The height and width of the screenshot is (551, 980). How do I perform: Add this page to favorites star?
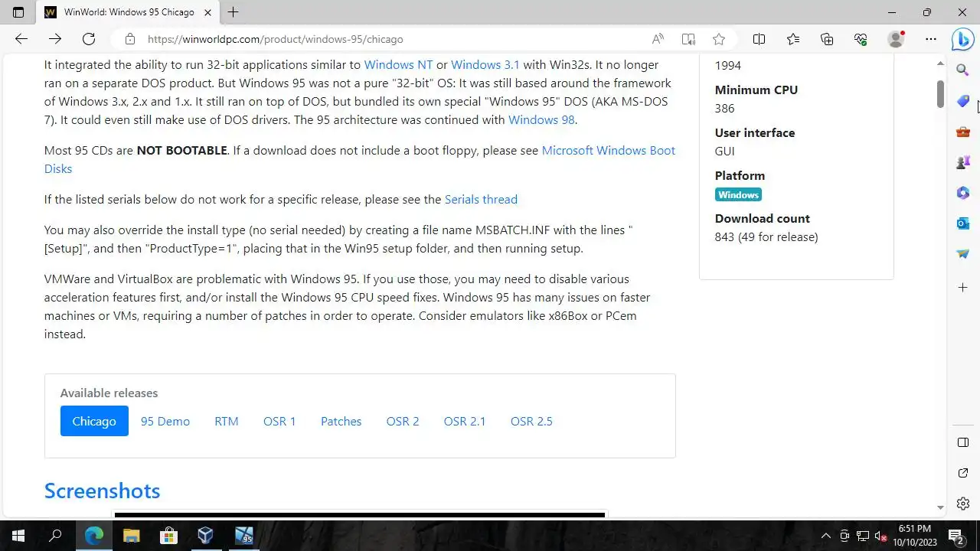[x=719, y=39]
